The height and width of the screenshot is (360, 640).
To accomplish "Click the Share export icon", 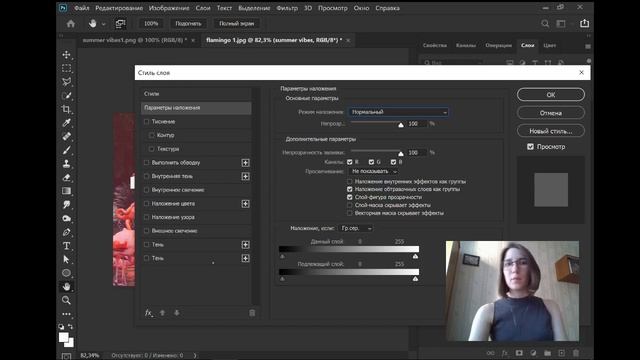I will point(584,23).
